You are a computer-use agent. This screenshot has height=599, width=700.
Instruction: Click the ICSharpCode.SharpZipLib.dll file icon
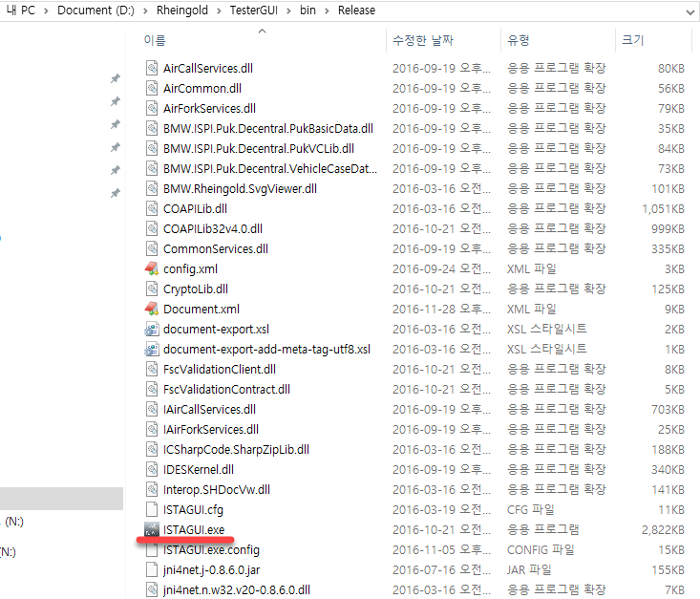(152, 449)
